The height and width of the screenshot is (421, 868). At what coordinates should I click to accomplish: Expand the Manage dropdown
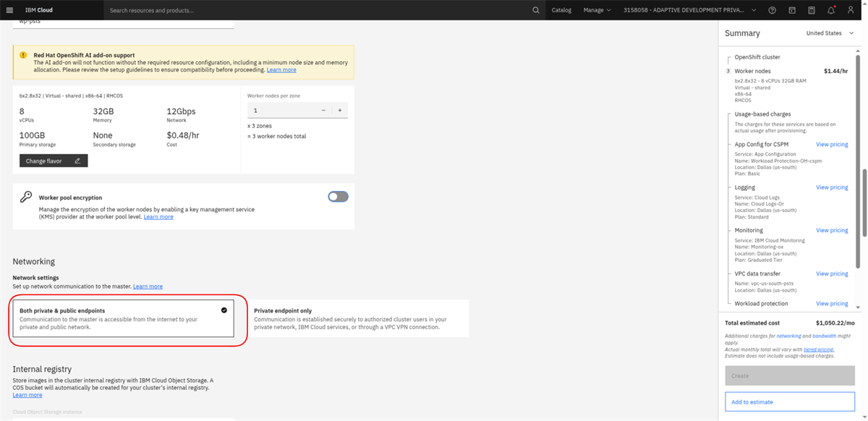[x=597, y=10]
